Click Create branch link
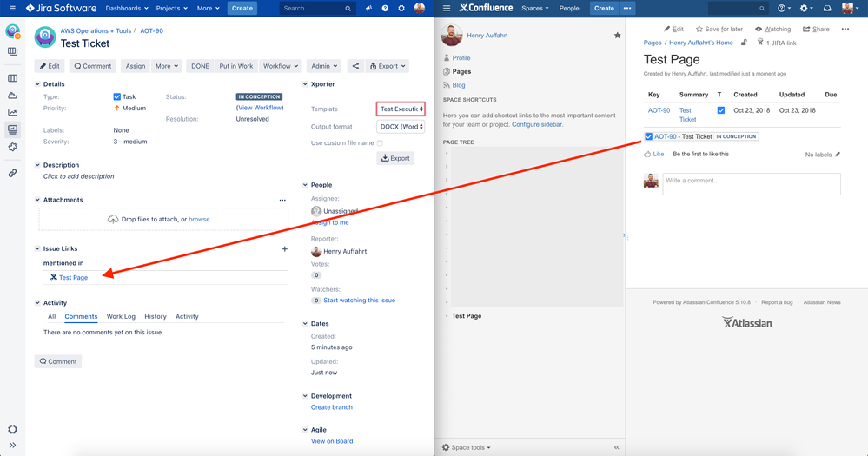 (332, 407)
